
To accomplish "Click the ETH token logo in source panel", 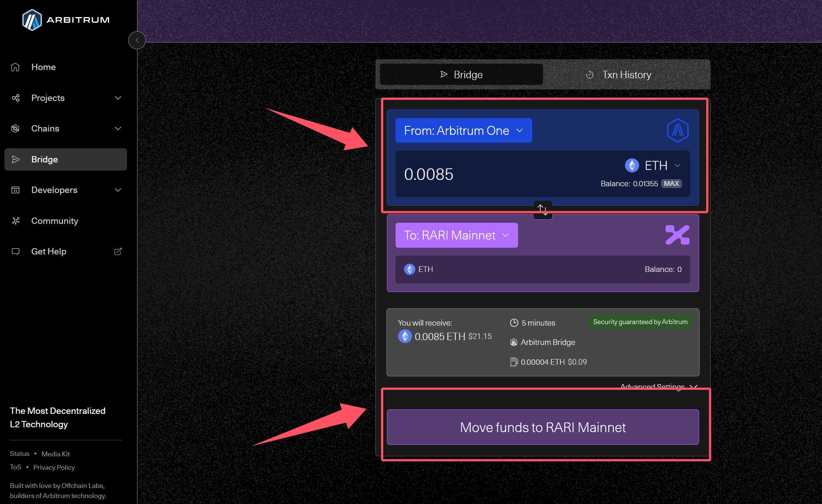I will coord(632,165).
